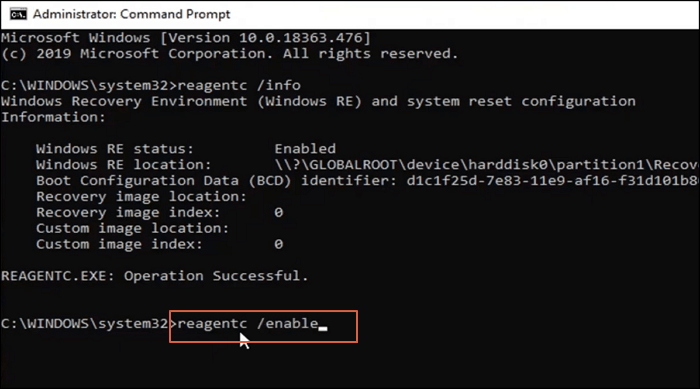Screen dimensions: 700x389
Task: Click the bottom C:\WINDOWS\system32 prompt path
Action: point(84,323)
